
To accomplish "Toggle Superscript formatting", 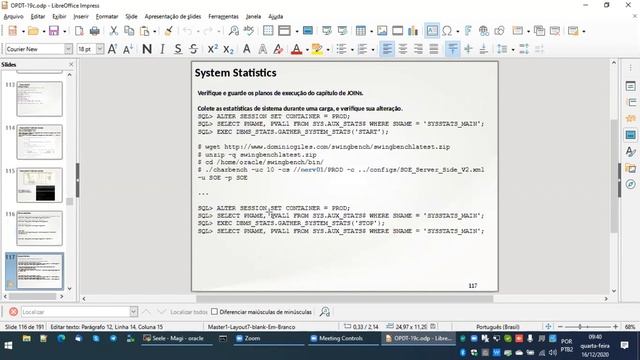I will click(x=213, y=49).
